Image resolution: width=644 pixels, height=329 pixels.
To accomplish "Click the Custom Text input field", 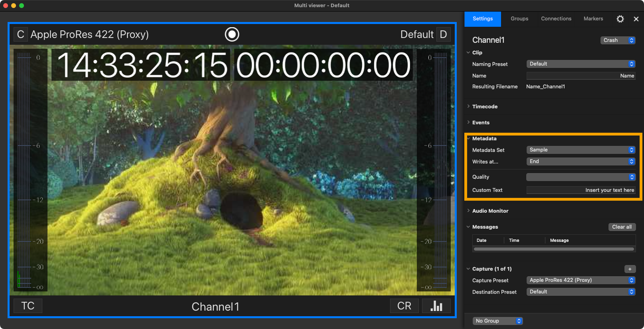I will (581, 190).
